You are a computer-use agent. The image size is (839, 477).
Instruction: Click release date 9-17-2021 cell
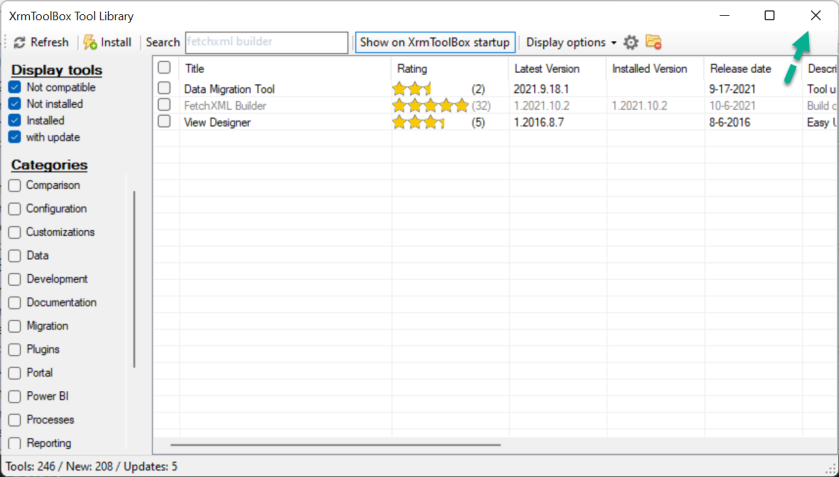732,89
